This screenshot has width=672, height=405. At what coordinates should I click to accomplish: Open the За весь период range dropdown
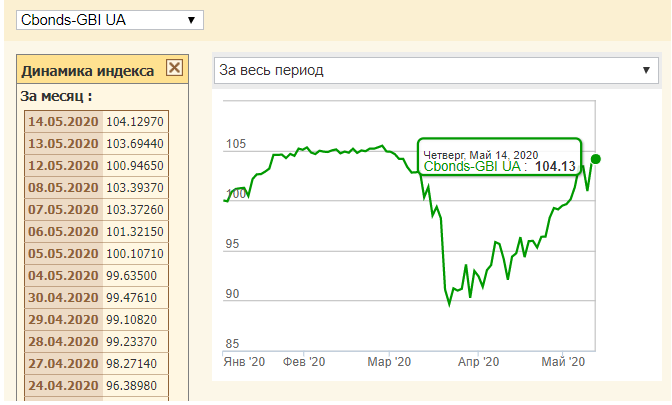pyautogui.click(x=436, y=70)
